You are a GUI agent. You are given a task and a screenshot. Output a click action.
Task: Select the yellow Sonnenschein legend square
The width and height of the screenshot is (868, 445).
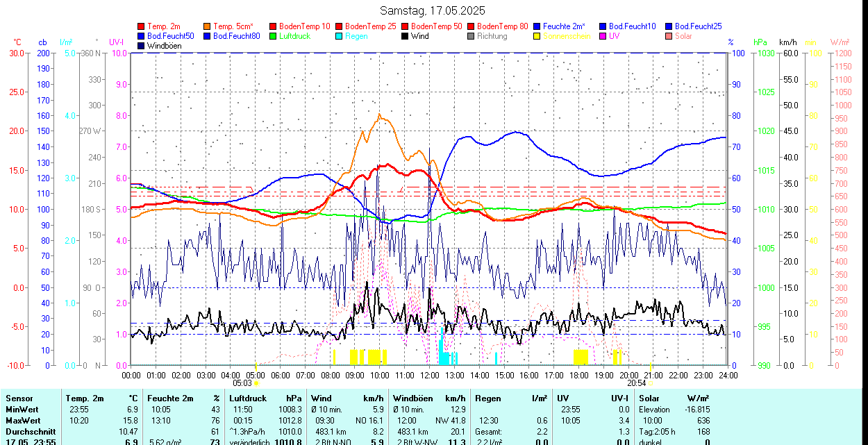537,36
